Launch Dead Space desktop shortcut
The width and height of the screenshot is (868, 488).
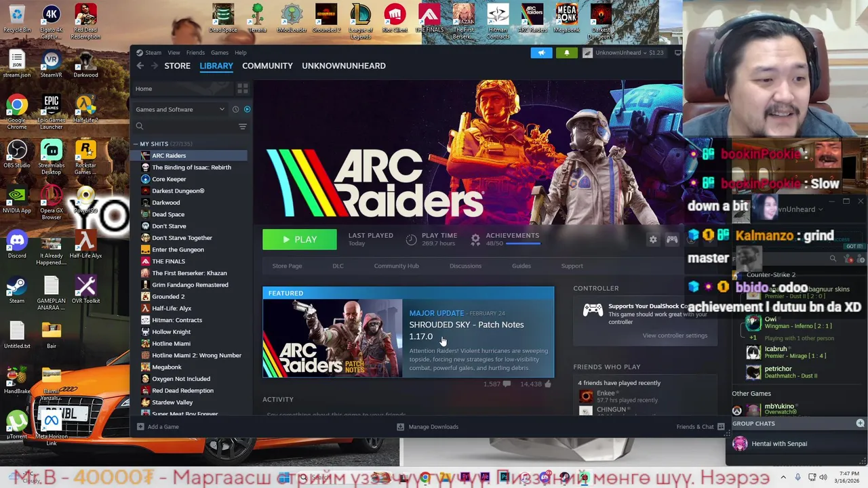pos(223,18)
